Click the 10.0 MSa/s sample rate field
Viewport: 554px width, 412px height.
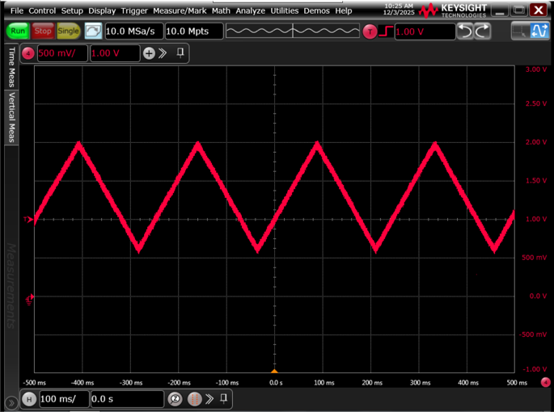[134, 31]
